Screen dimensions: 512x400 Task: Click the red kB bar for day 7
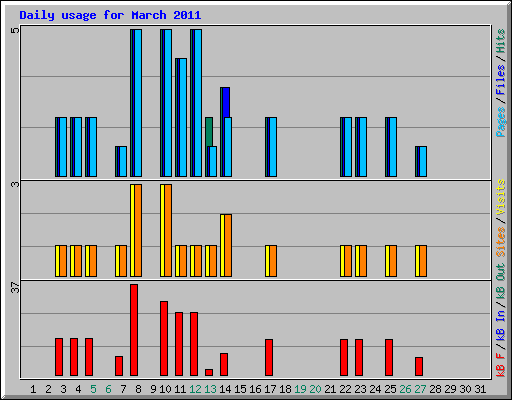click(x=119, y=366)
